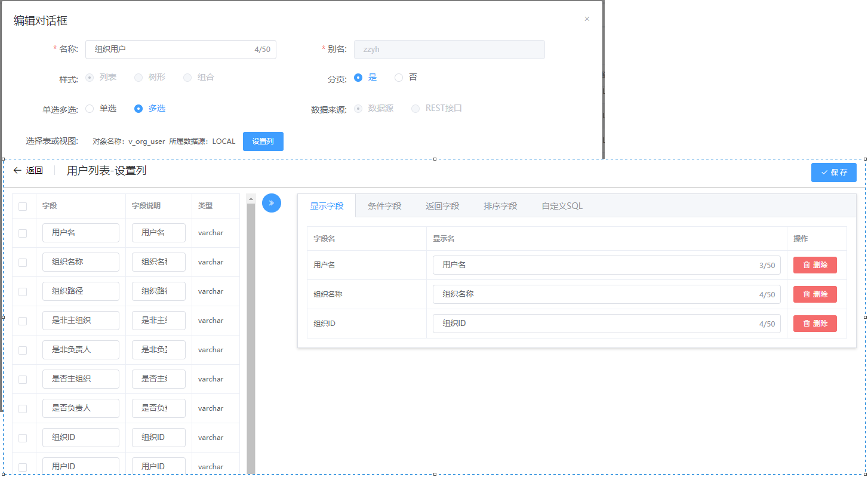Select the 单选 radio option
The height and width of the screenshot is (477, 868).
click(x=90, y=109)
